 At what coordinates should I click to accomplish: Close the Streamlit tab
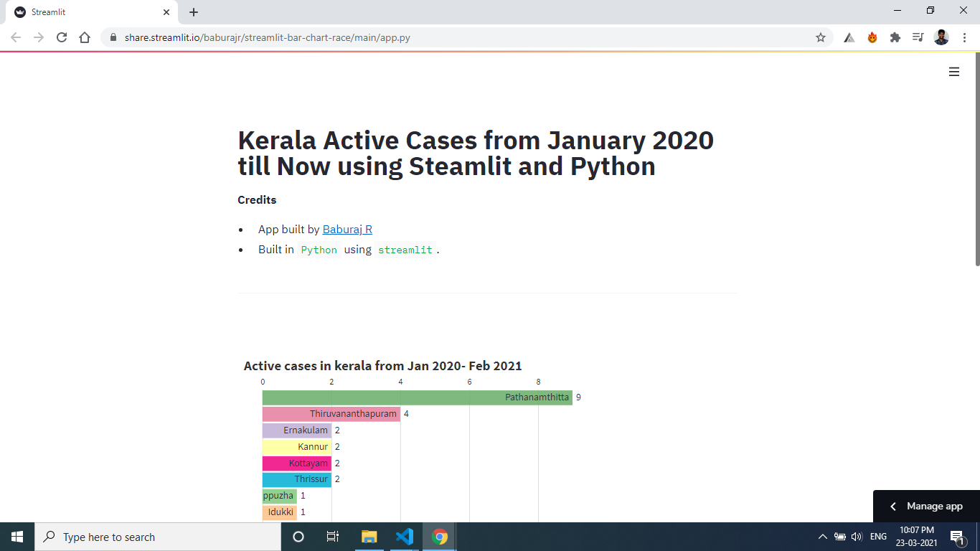[166, 12]
